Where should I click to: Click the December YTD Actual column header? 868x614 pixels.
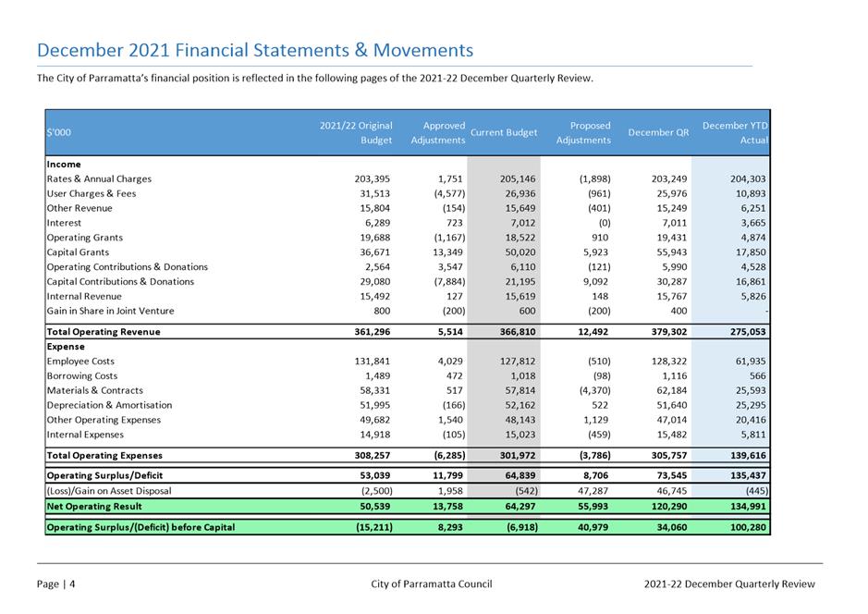[735, 133]
